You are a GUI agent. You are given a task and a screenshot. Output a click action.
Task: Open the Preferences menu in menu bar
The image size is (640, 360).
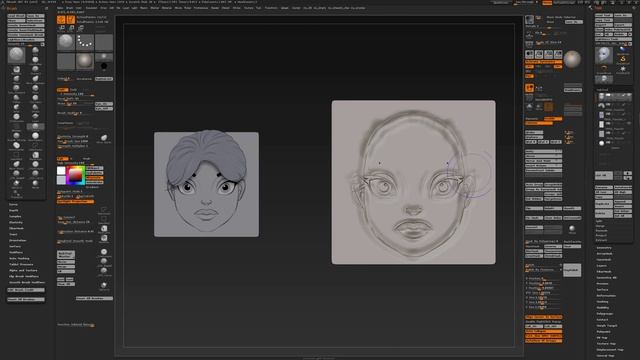pyautogui.click(x=201, y=8)
